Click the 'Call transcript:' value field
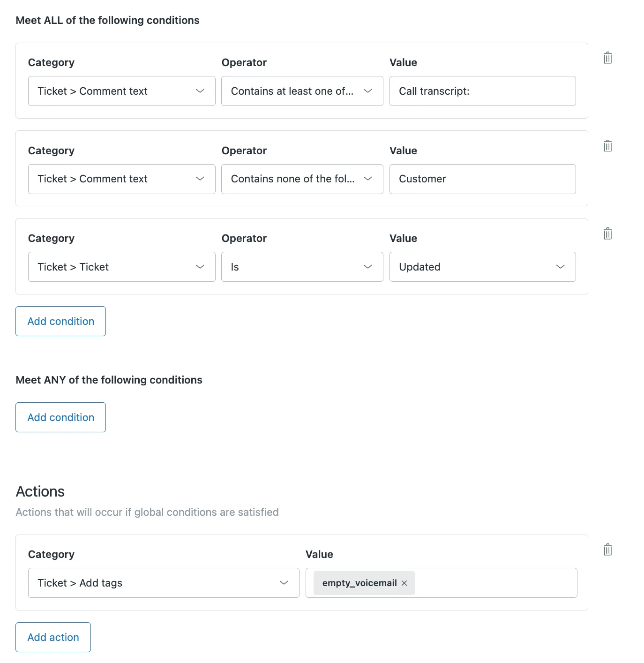The width and height of the screenshot is (644, 663). pos(482,91)
